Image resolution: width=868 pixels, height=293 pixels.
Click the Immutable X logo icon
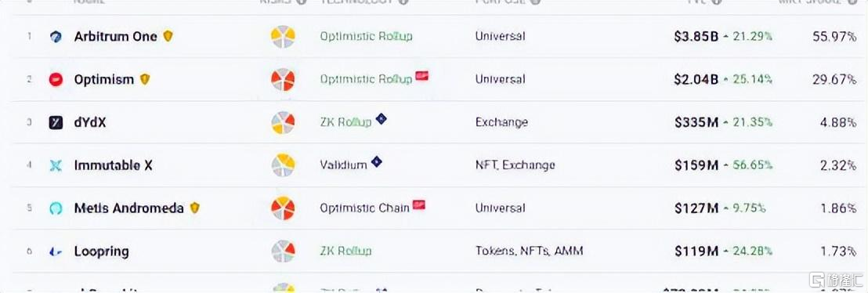coord(56,165)
